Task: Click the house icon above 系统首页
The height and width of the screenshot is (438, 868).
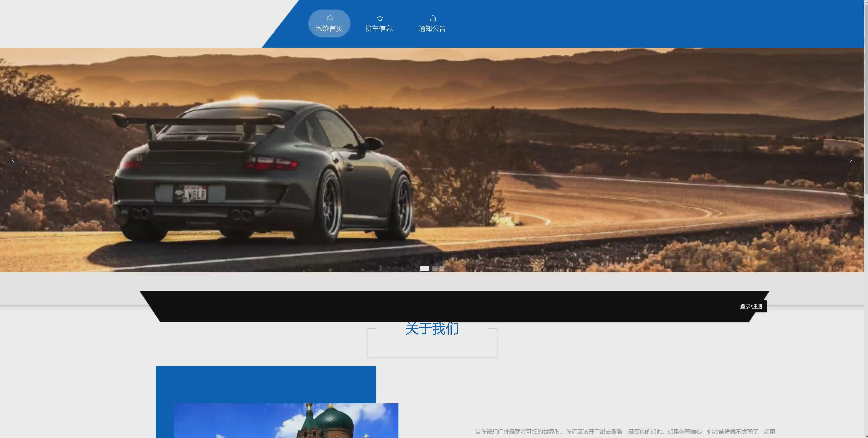Action: coord(330,18)
